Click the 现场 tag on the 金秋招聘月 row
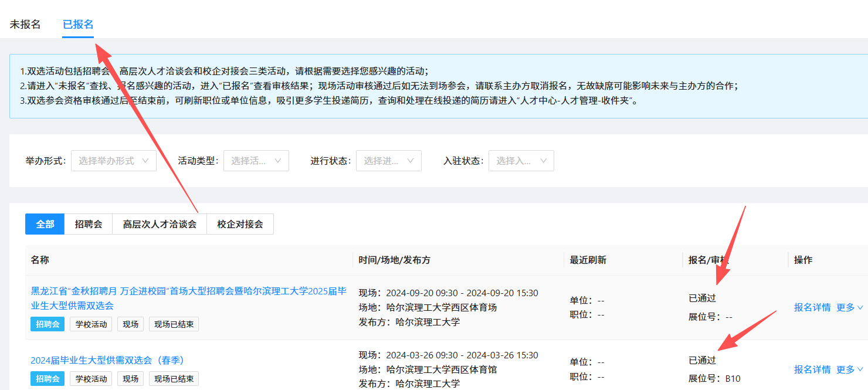Image resolution: width=868 pixels, height=390 pixels. [x=131, y=324]
